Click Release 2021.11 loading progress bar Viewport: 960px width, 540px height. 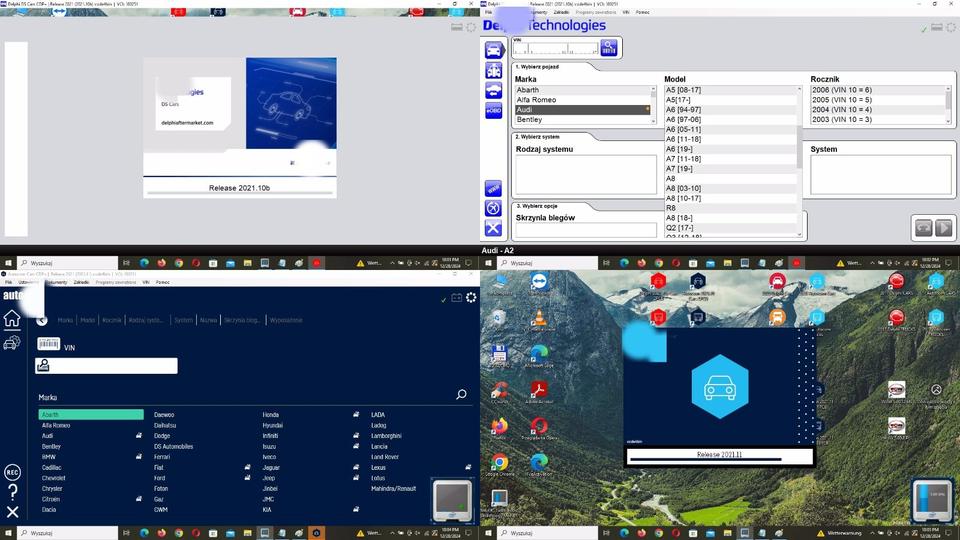pos(705,459)
